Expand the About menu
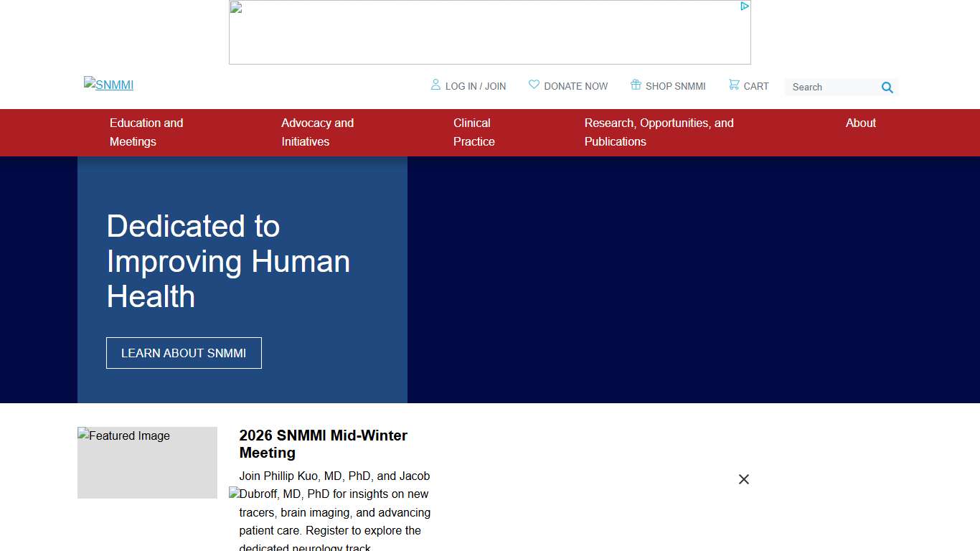Viewport: 980px width, 551px height. (x=860, y=123)
